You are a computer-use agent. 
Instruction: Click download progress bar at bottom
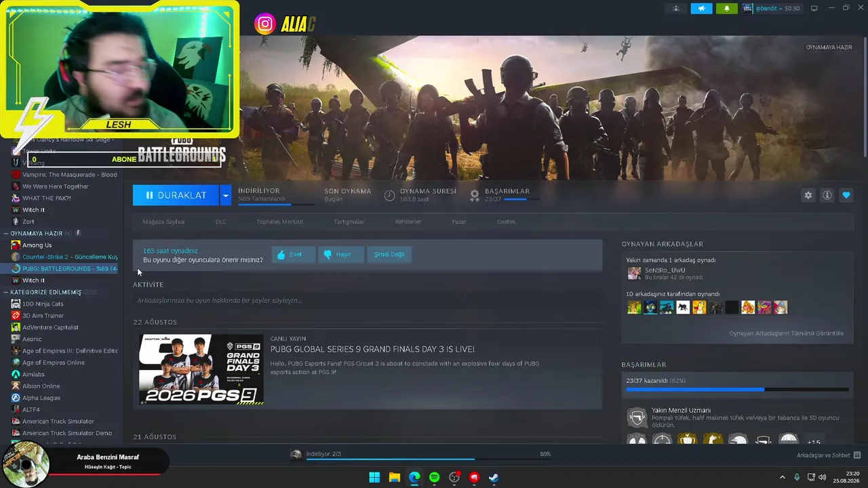point(429,459)
